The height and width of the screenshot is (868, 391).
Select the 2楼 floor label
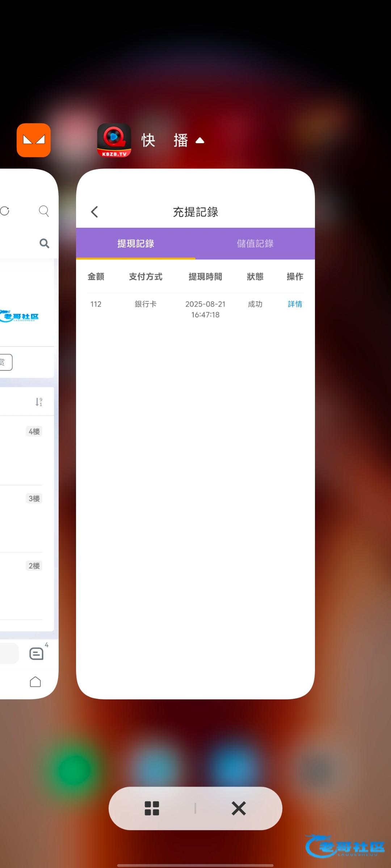pyautogui.click(x=34, y=566)
